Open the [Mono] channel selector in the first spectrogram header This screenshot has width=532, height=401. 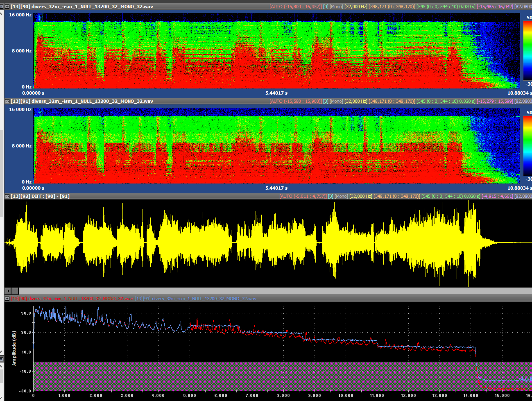point(336,7)
